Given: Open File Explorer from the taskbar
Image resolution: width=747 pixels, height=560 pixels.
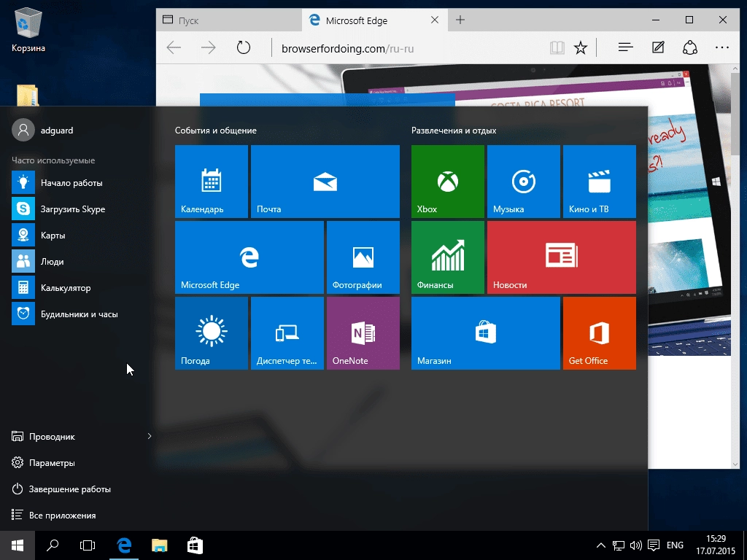Looking at the screenshot, I should click(160, 545).
